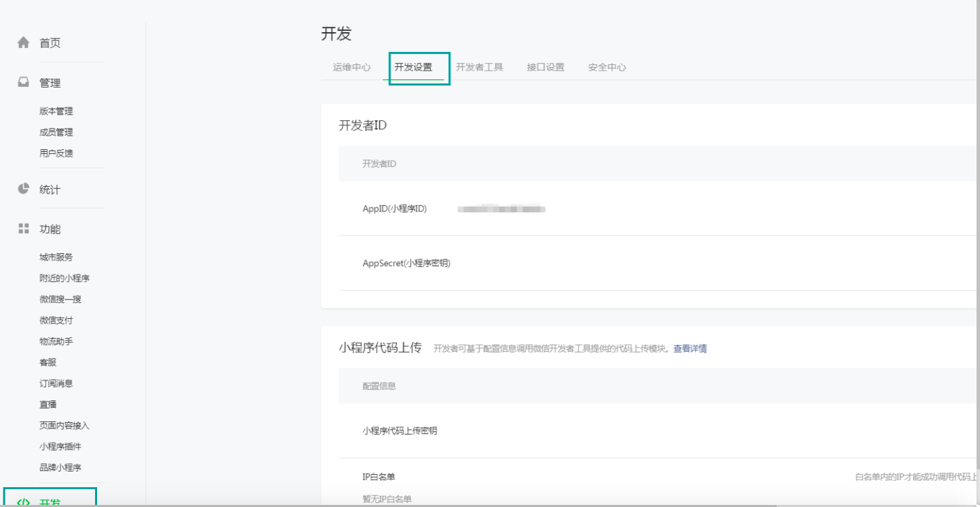Select 微信搜一搜 in the sidebar
Viewport: 980px width, 507px height.
pos(60,299)
